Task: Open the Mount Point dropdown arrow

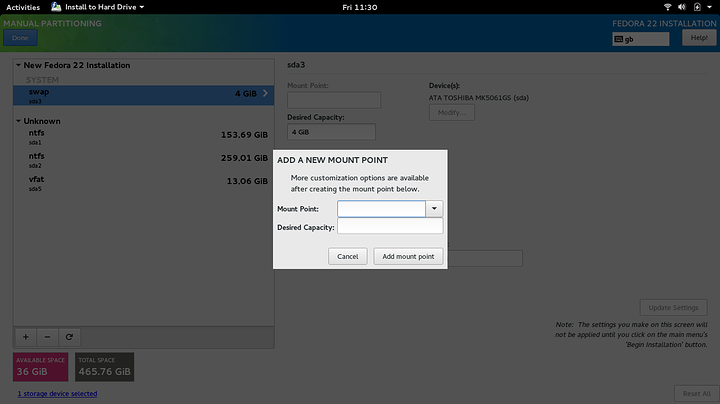Action: [434, 209]
